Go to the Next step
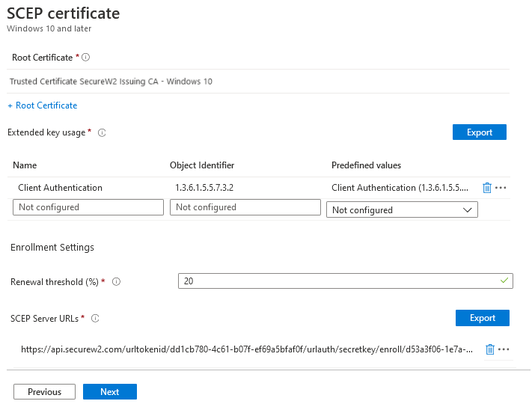The width and height of the screenshot is (532, 404). click(x=109, y=392)
